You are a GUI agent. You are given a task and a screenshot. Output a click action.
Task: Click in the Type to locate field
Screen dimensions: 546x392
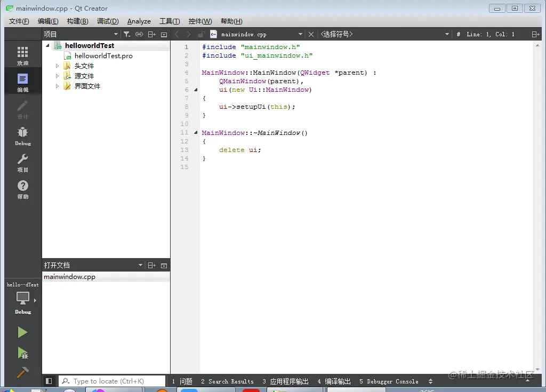coord(112,381)
